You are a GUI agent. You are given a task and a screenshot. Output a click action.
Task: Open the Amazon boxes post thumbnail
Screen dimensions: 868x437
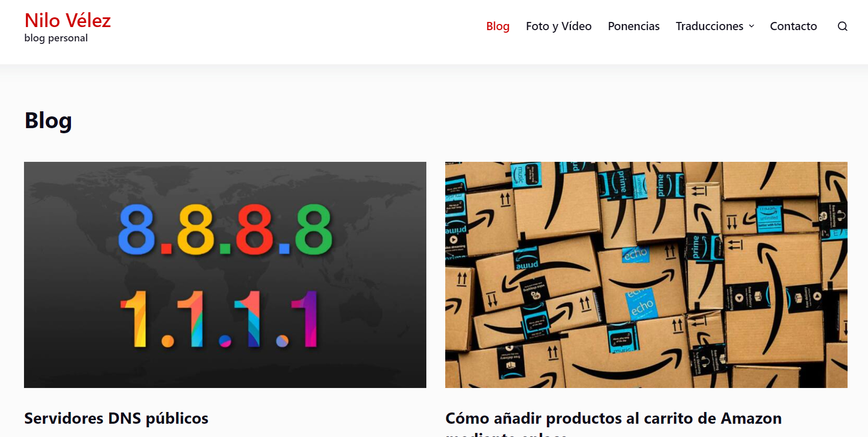646,275
